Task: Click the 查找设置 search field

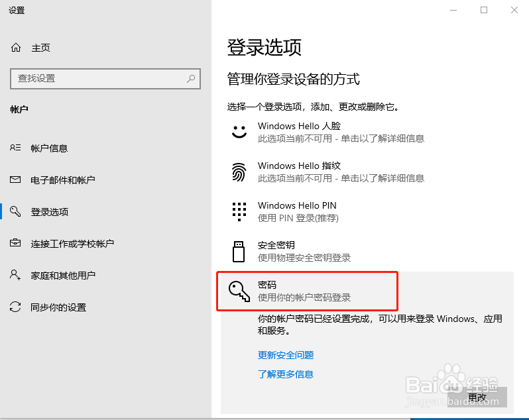Action: click(x=105, y=79)
